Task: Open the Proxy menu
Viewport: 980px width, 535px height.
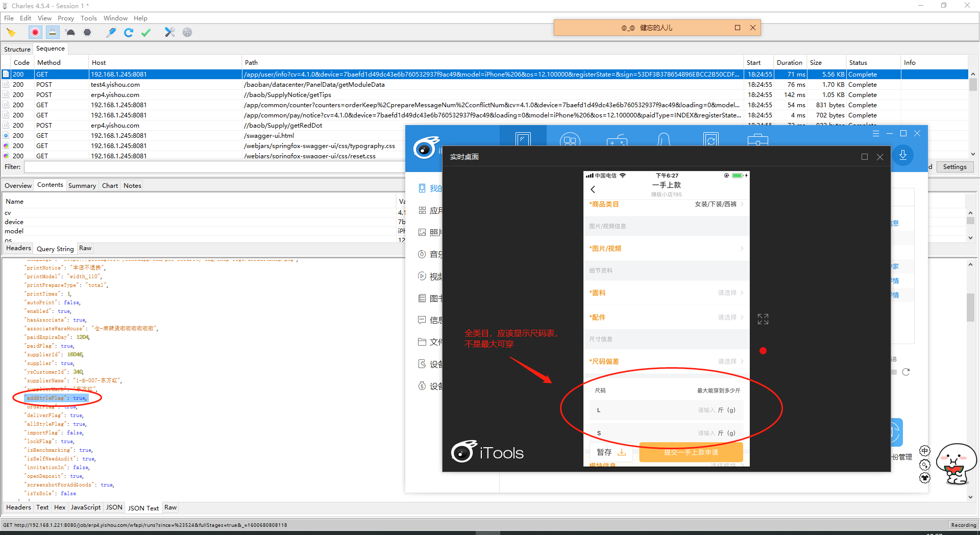Action: (65, 18)
